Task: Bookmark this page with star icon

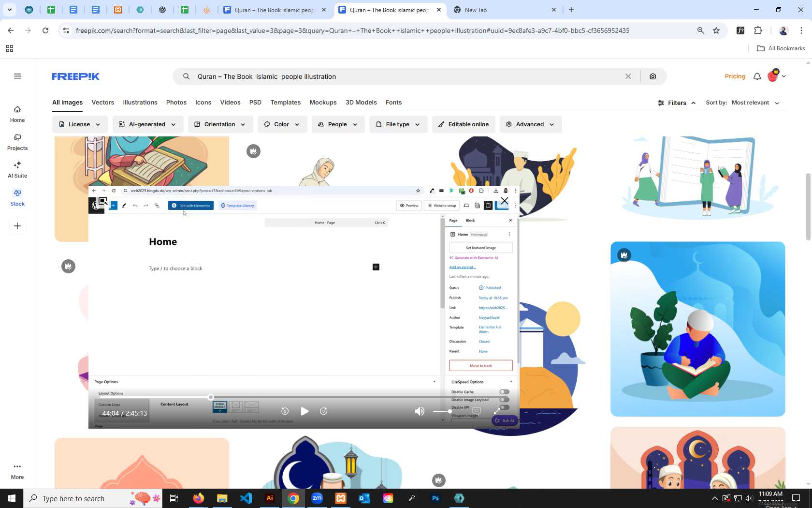Action: pyautogui.click(x=716, y=30)
